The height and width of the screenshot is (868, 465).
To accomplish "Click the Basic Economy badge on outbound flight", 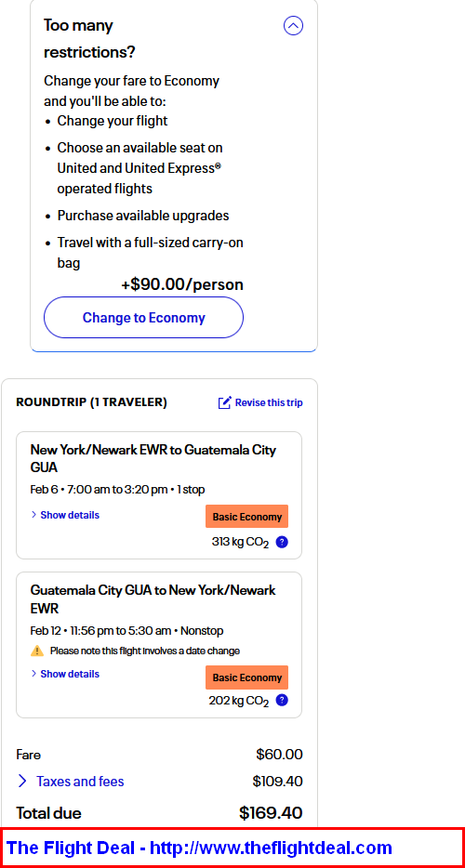I will [246, 517].
